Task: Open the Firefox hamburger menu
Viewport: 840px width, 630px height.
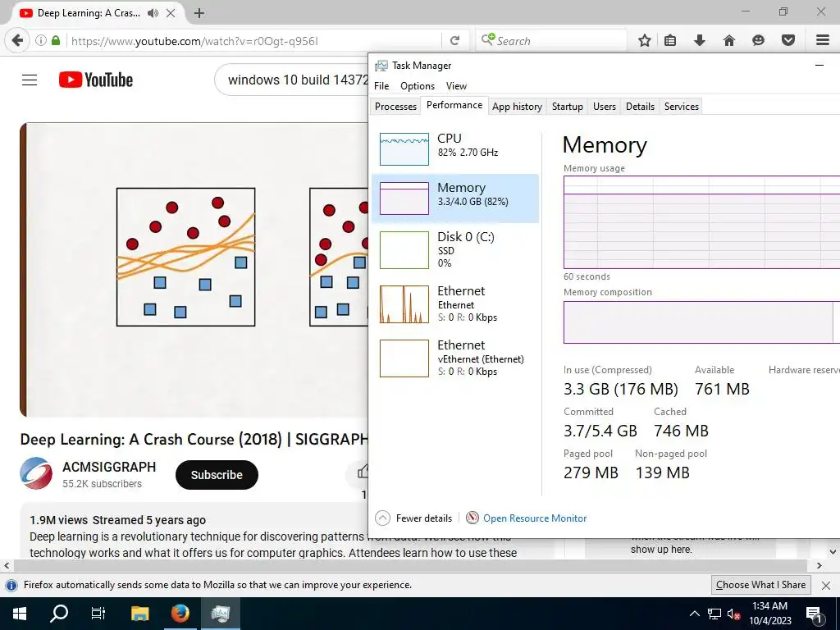Action: point(823,40)
